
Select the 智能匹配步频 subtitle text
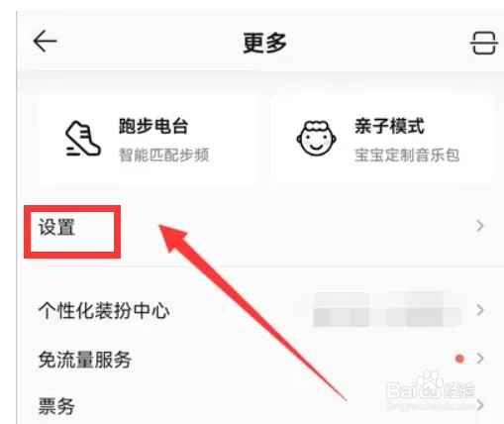click(164, 155)
